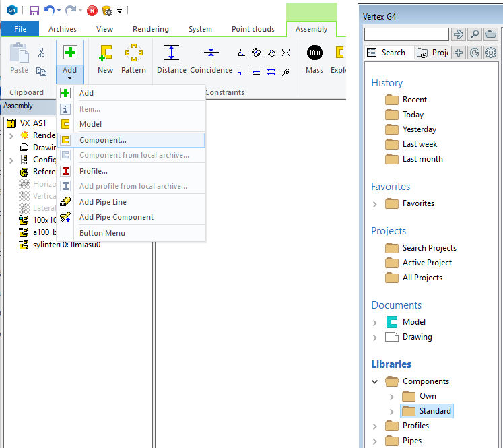Click the New part icon
The image size is (503, 448).
(x=105, y=59)
